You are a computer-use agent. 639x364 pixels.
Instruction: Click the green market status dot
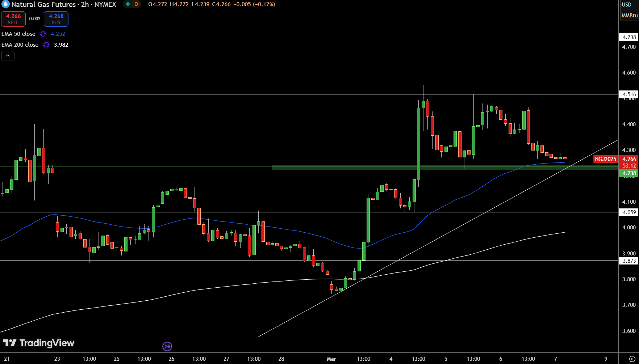pyautogui.click(x=128, y=4)
